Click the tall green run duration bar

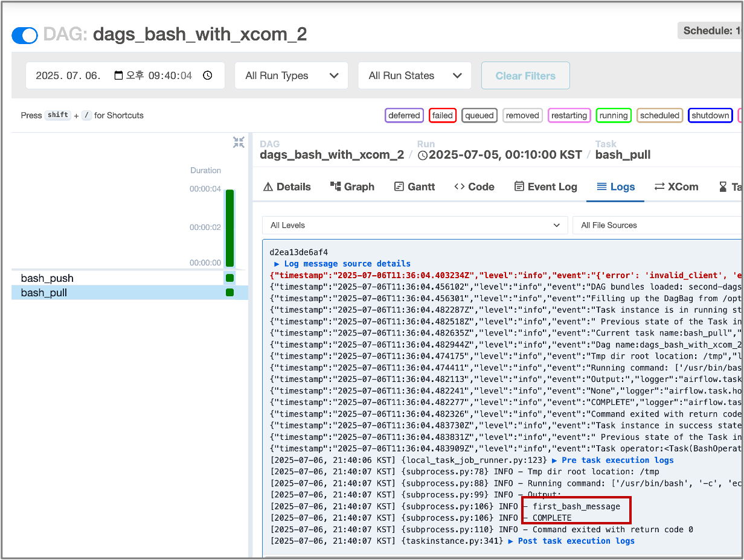click(229, 228)
